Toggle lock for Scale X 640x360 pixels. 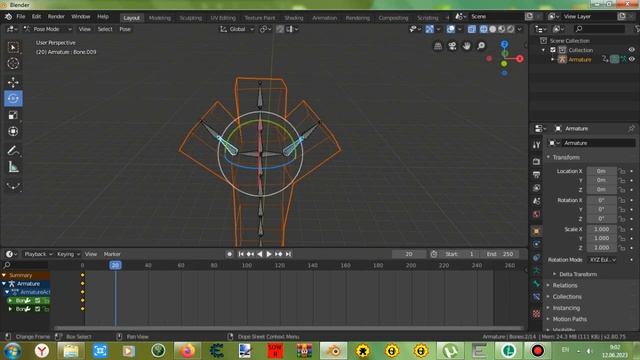(x=622, y=229)
